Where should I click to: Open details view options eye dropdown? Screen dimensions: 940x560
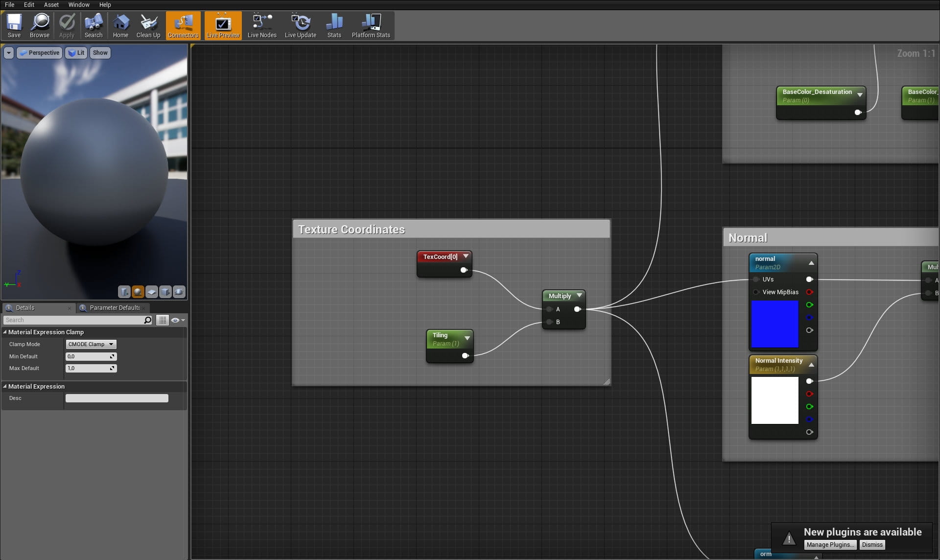[178, 320]
